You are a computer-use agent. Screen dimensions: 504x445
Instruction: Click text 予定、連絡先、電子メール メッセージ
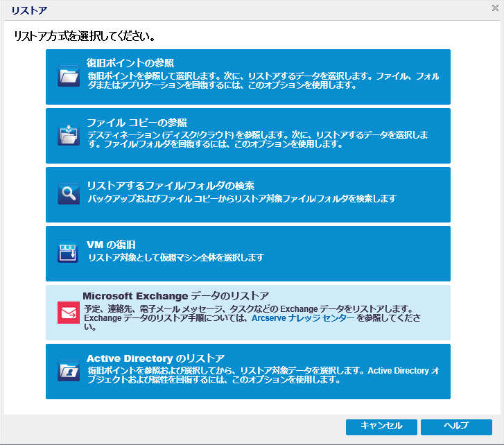point(153,308)
